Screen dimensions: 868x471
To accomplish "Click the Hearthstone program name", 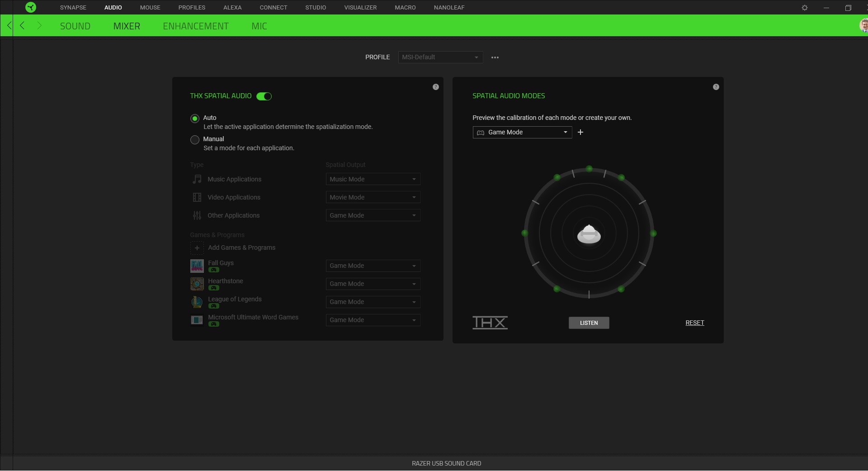I will [226, 281].
